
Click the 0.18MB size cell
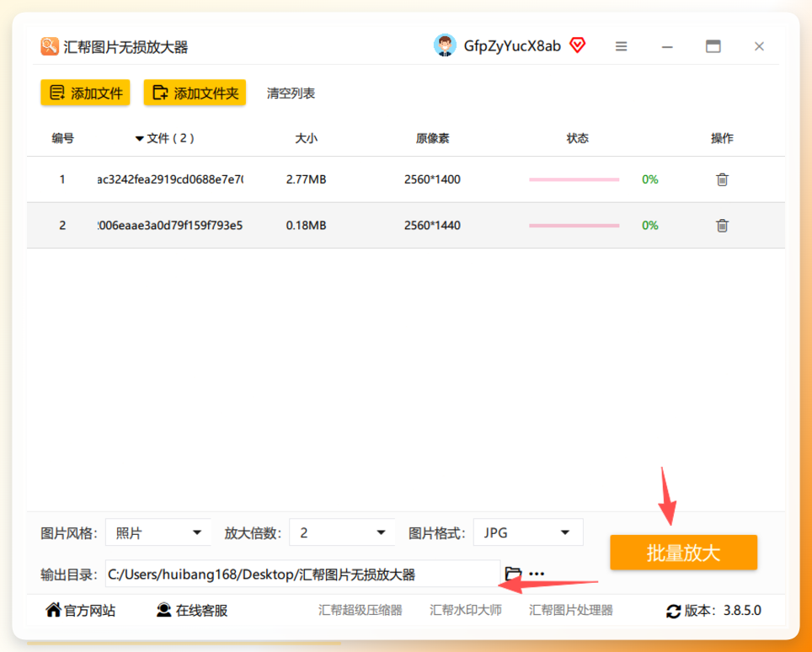tap(306, 225)
